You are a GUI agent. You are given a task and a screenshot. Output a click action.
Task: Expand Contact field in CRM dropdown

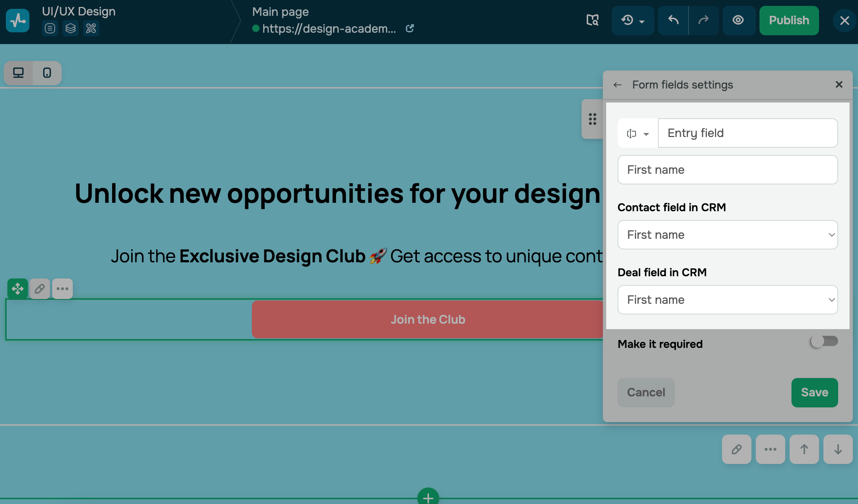click(x=727, y=235)
